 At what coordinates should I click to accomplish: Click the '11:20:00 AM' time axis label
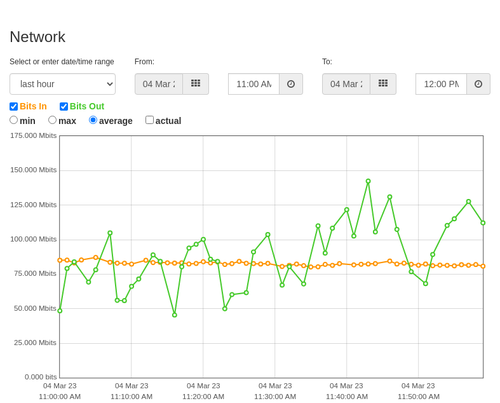(x=203, y=397)
